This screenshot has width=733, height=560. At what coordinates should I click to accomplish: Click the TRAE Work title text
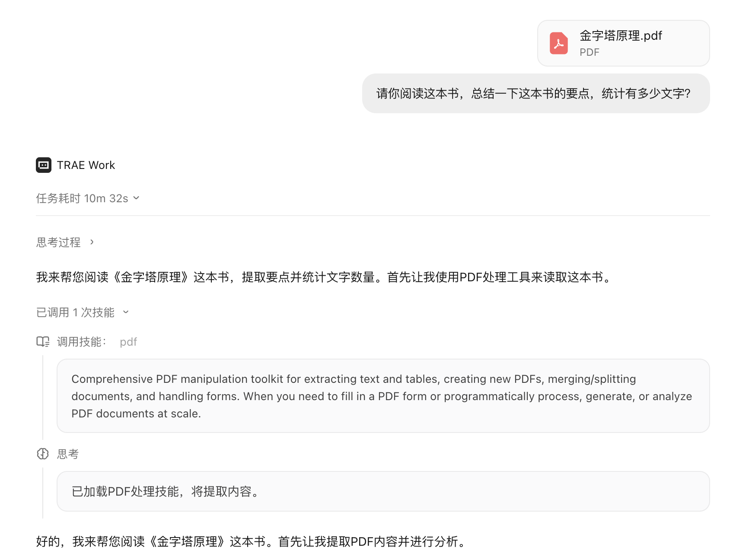click(x=86, y=165)
